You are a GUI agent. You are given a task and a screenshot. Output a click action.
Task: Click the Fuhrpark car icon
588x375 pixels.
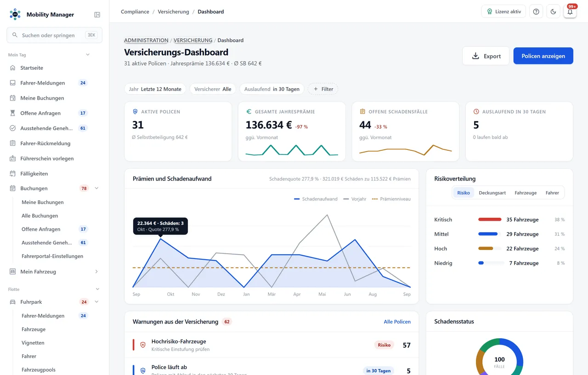pos(13,302)
